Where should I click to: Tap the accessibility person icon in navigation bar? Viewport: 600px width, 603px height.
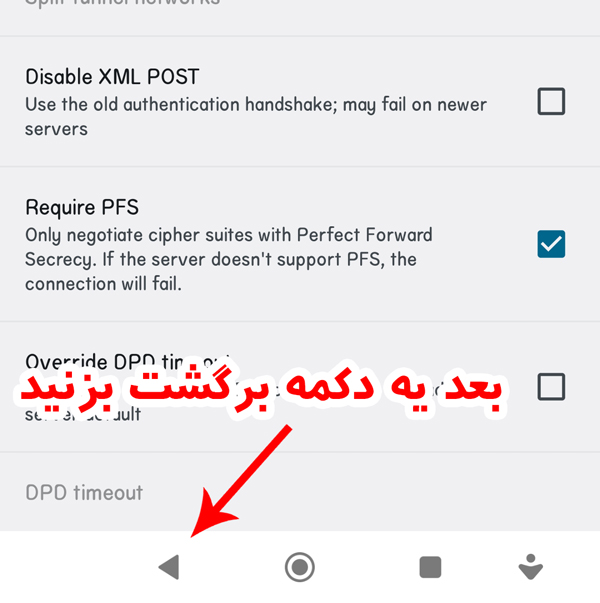(x=531, y=566)
